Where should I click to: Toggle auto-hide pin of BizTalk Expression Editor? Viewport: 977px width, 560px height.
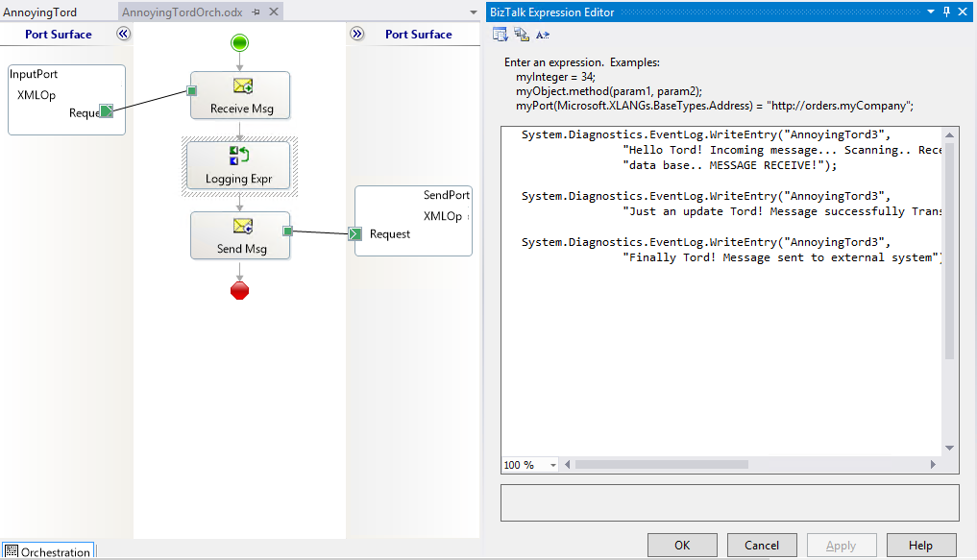[x=947, y=12]
